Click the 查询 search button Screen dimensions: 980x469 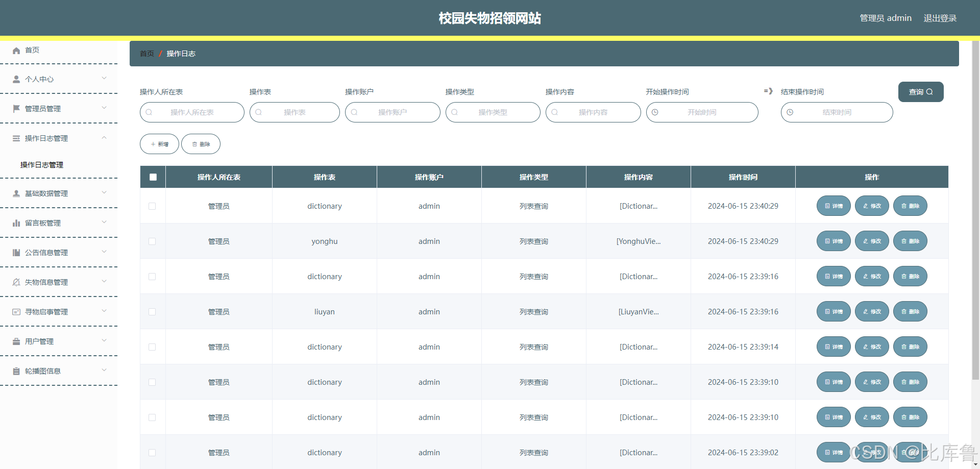tap(921, 92)
